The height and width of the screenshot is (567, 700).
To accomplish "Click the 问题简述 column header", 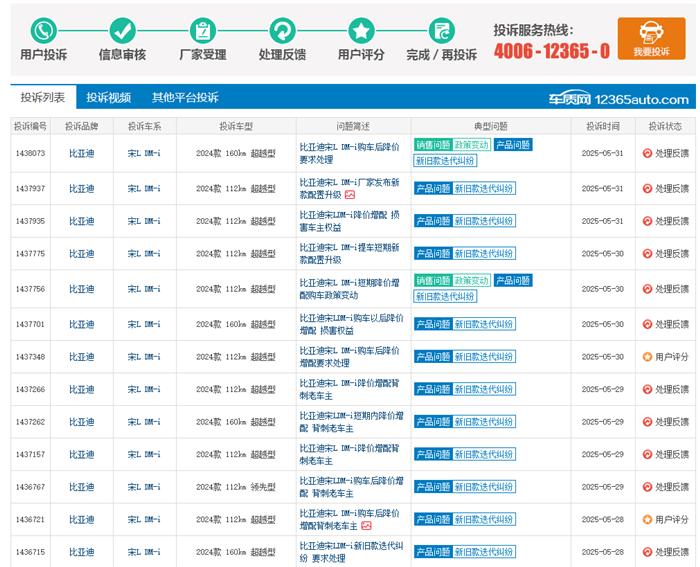I will (353, 126).
